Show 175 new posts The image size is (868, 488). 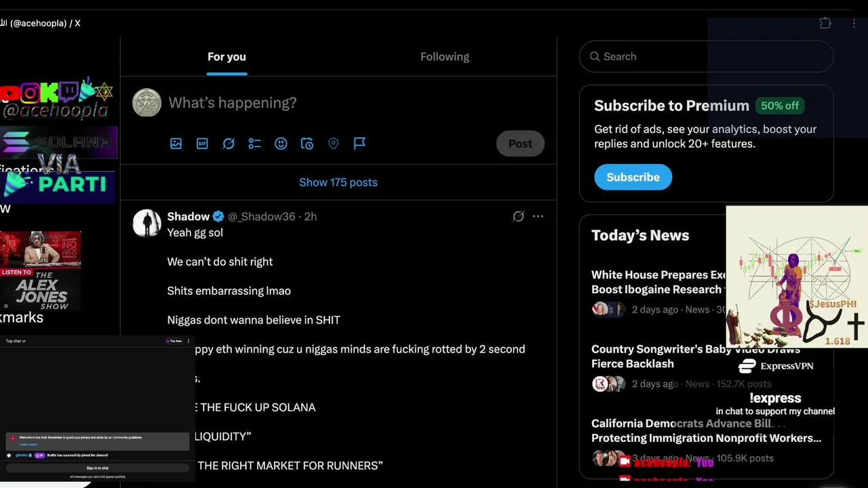[338, 182]
